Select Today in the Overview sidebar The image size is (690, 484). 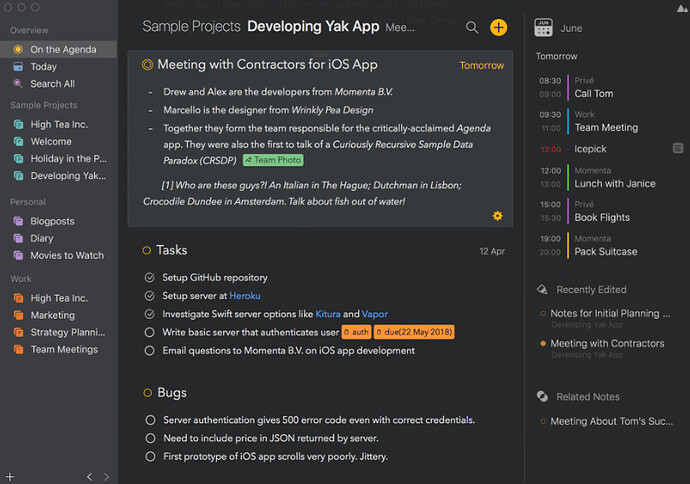click(43, 67)
